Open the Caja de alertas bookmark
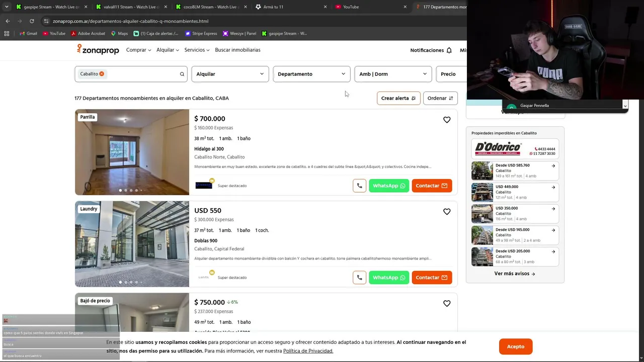 coord(156,34)
